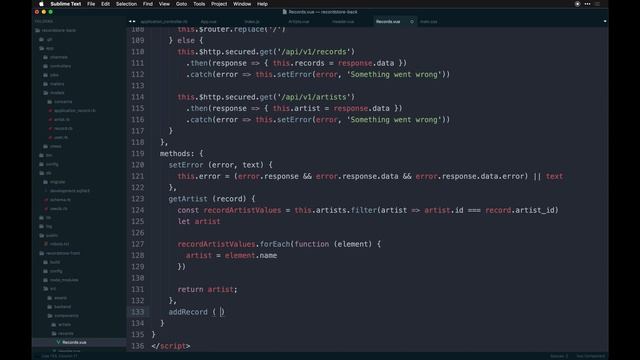Expand the artists folder
Image resolution: width=640 pixels, height=360 pixels.
tap(61, 325)
